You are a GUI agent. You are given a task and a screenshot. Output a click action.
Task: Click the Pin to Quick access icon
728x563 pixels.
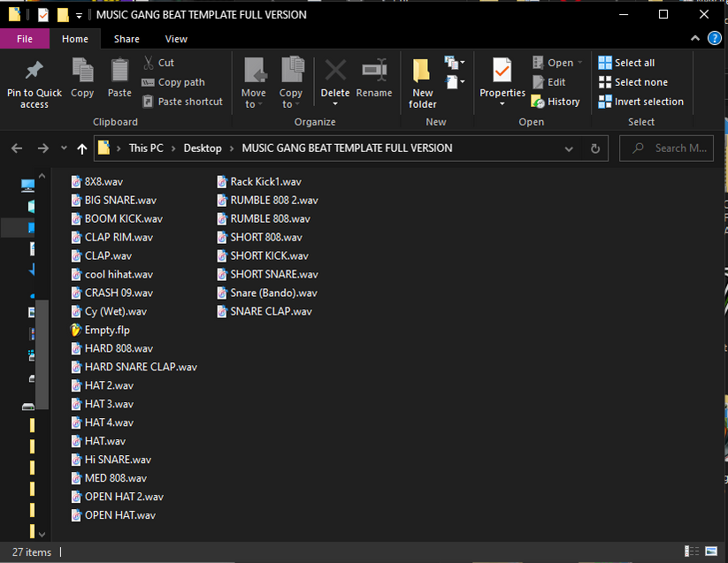pyautogui.click(x=34, y=71)
